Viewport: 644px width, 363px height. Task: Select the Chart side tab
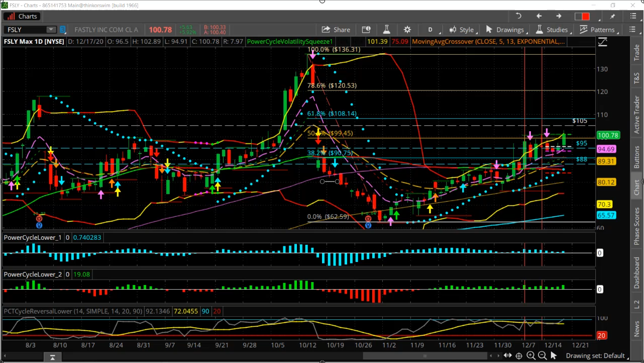click(x=636, y=187)
